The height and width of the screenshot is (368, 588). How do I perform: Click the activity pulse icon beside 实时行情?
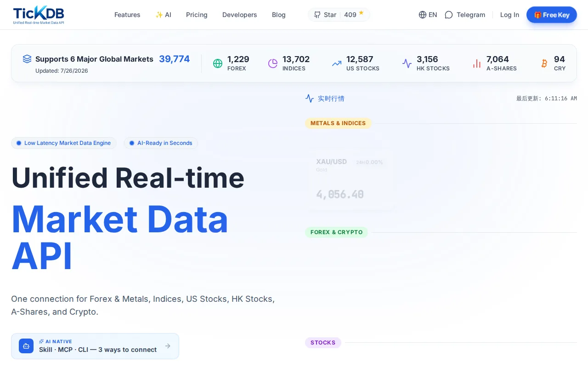[x=310, y=98]
